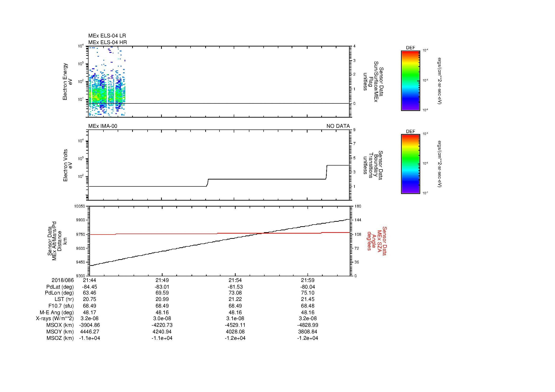Click the PdLat value '-84.45'
Viewport: 555px width, 392px height.
[90, 287]
